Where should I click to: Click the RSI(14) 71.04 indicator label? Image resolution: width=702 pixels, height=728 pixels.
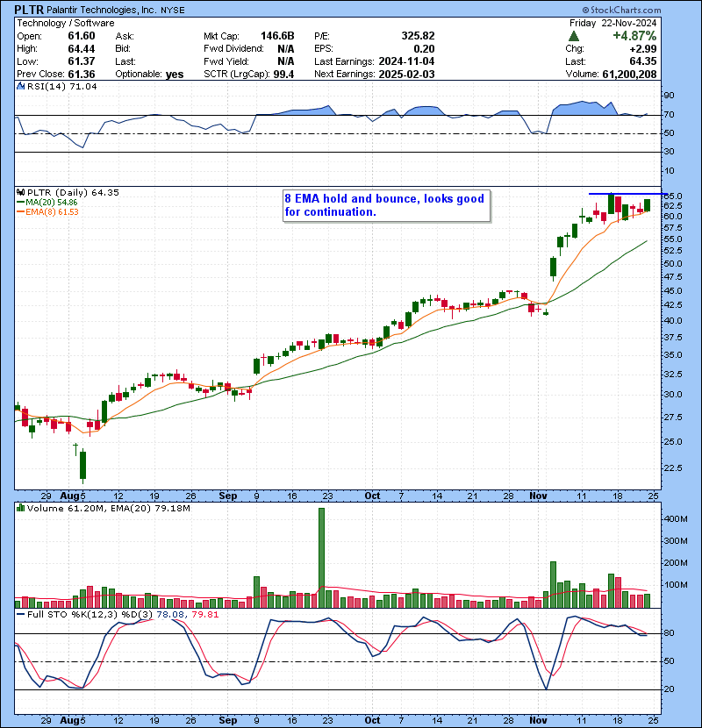pyautogui.click(x=61, y=86)
